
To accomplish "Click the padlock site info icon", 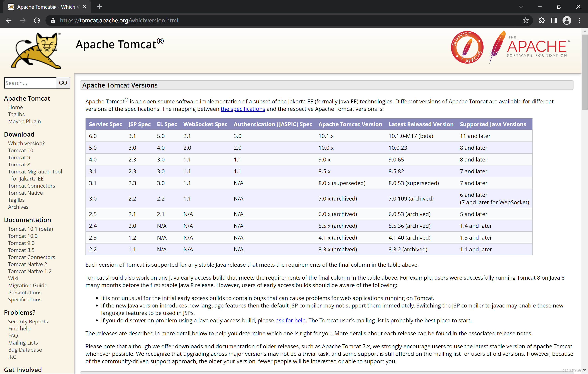I will 53,21.
